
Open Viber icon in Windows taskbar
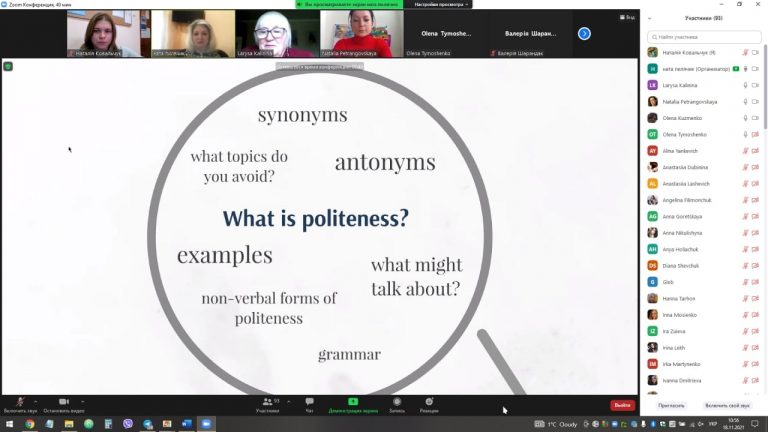128,424
